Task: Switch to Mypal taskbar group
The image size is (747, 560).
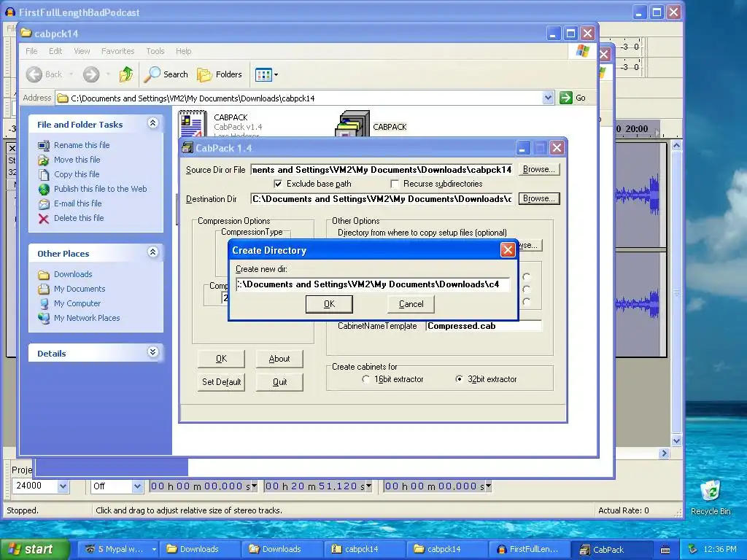Action: coord(117,549)
